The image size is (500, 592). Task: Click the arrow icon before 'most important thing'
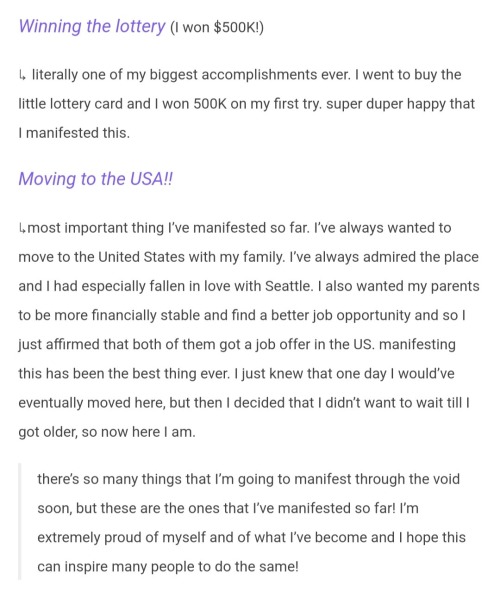point(22,228)
